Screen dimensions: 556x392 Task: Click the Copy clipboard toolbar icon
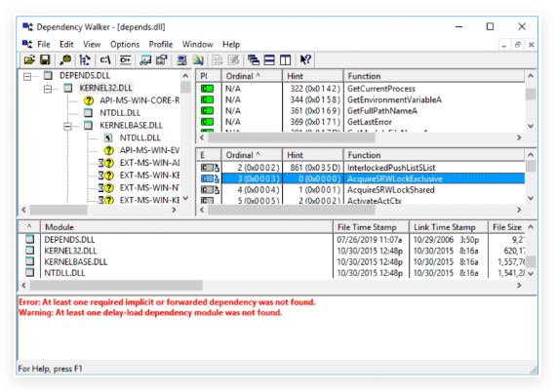click(65, 59)
